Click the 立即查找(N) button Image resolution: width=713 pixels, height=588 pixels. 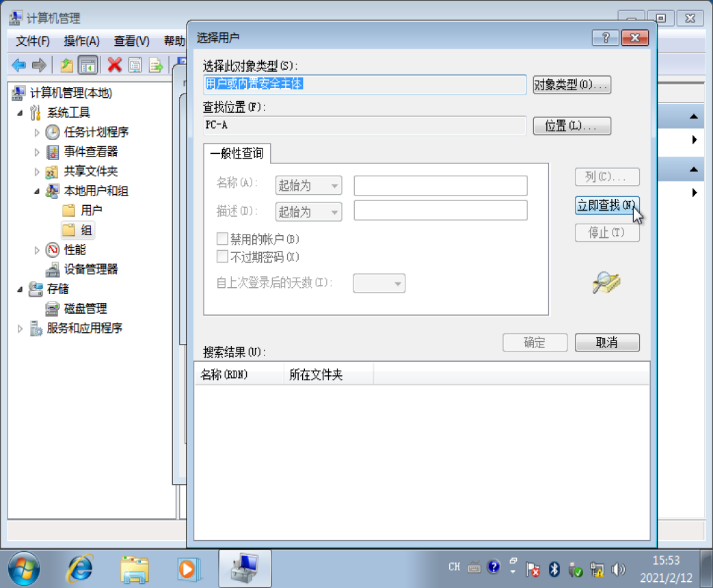click(607, 206)
